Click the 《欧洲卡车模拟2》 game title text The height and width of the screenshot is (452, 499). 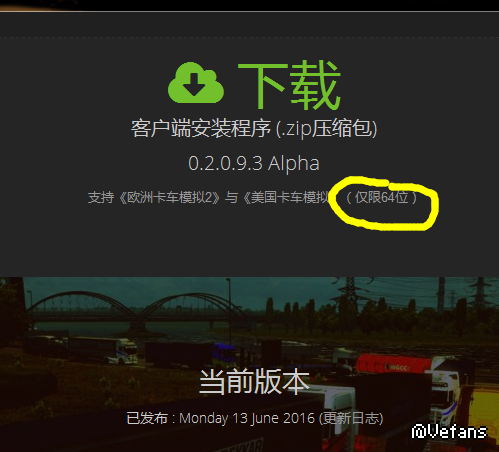169,198
